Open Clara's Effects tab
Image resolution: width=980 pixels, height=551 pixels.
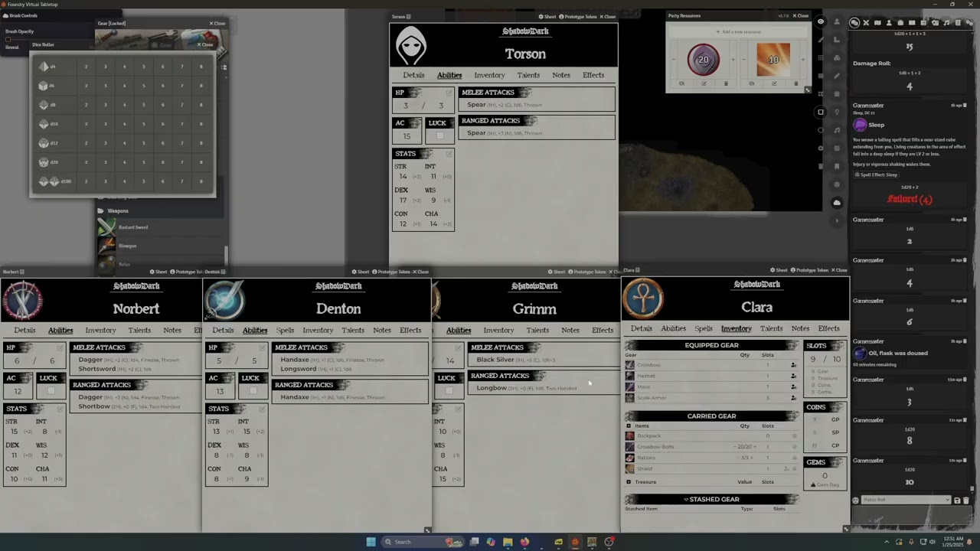[x=829, y=328]
